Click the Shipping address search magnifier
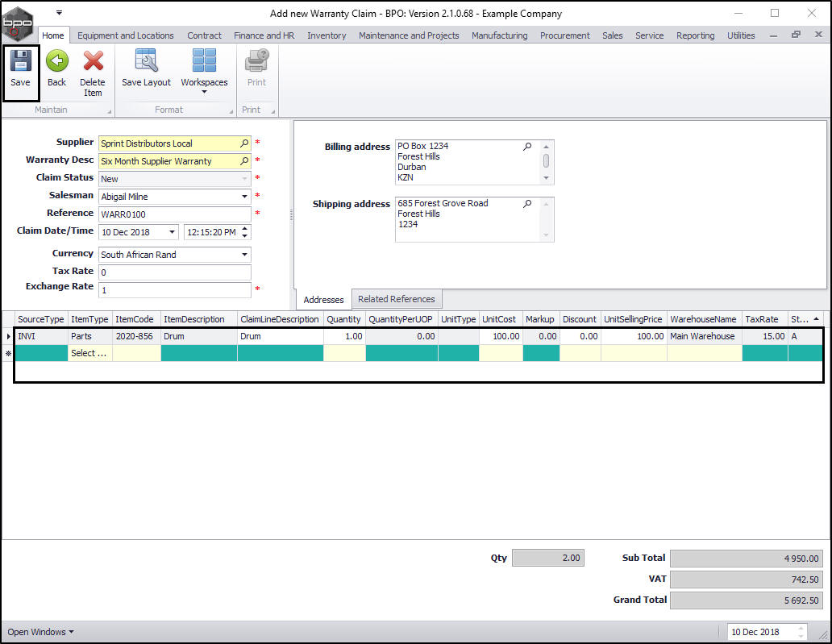 coord(527,204)
